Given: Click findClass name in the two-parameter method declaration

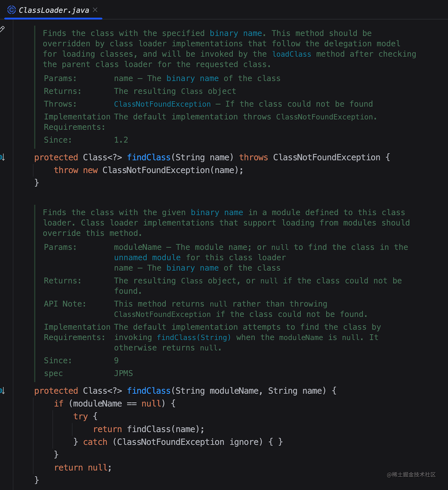Looking at the screenshot, I should 149,391.
